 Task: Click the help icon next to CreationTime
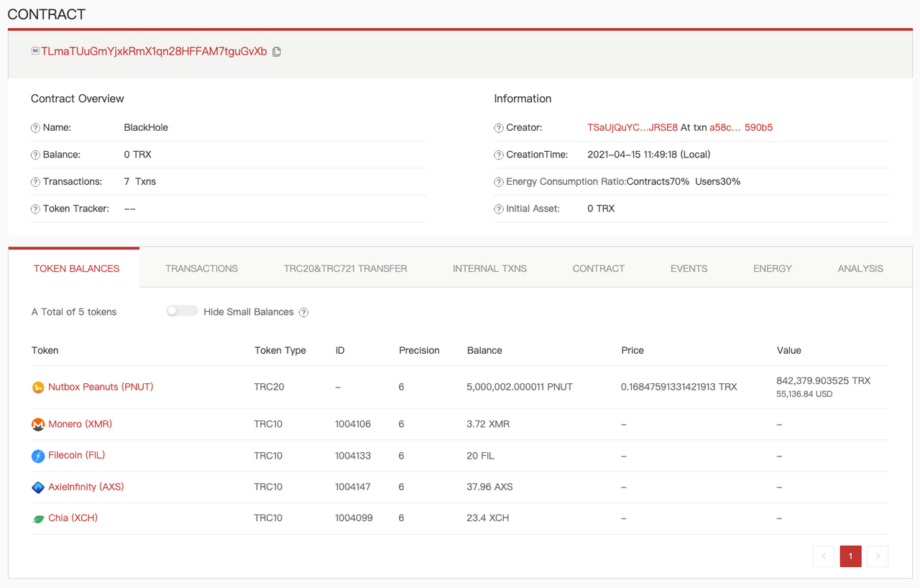pyautogui.click(x=499, y=155)
